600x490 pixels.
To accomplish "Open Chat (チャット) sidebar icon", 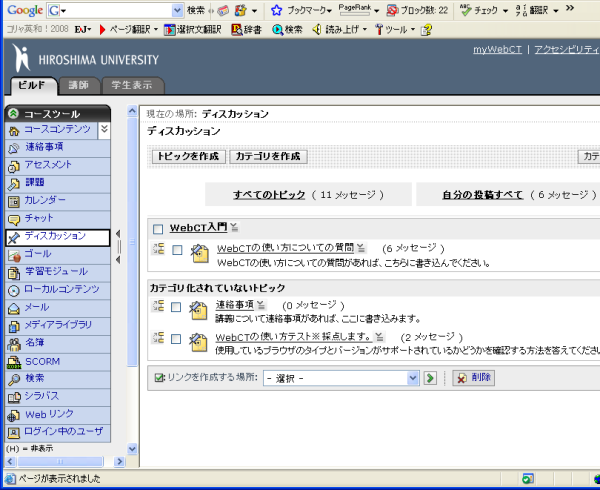I will pos(14,220).
